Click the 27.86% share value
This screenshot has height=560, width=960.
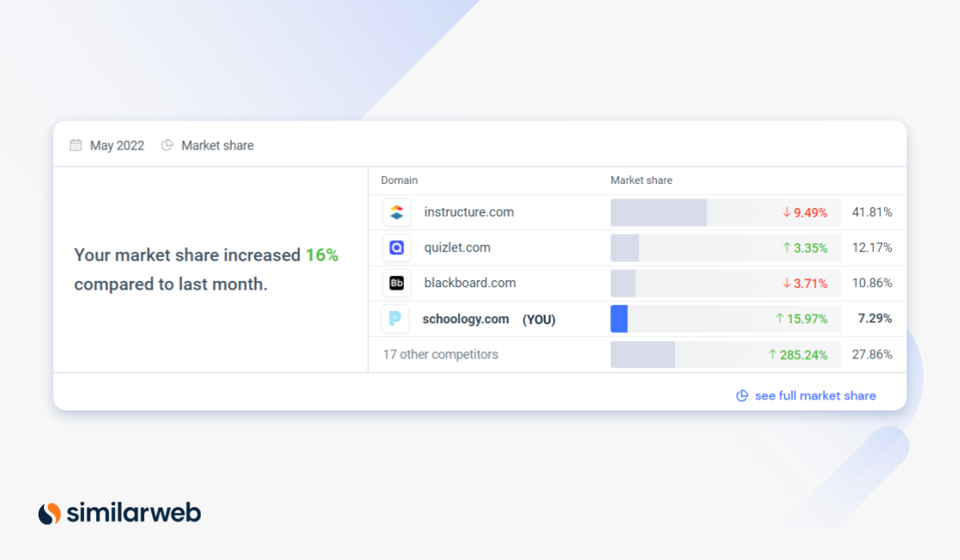pyautogui.click(x=872, y=354)
